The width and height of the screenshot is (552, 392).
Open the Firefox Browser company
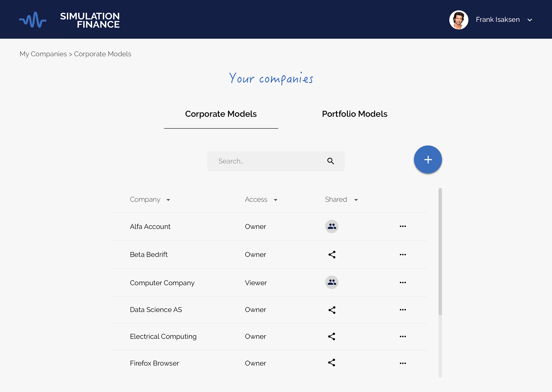tap(154, 363)
